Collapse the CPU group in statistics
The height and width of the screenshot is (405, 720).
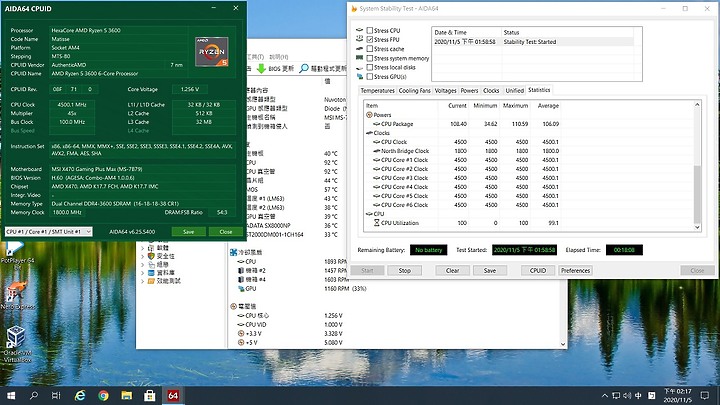(x=369, y=214)
